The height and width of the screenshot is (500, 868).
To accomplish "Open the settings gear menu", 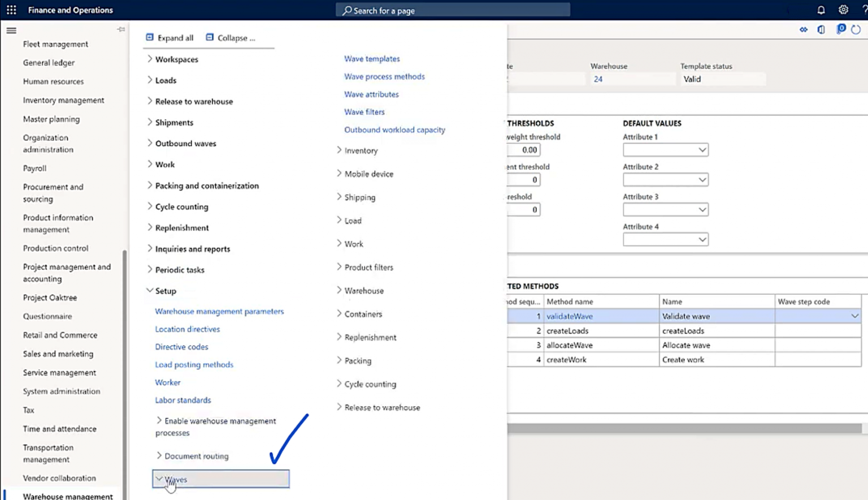I will click(843, 10).
